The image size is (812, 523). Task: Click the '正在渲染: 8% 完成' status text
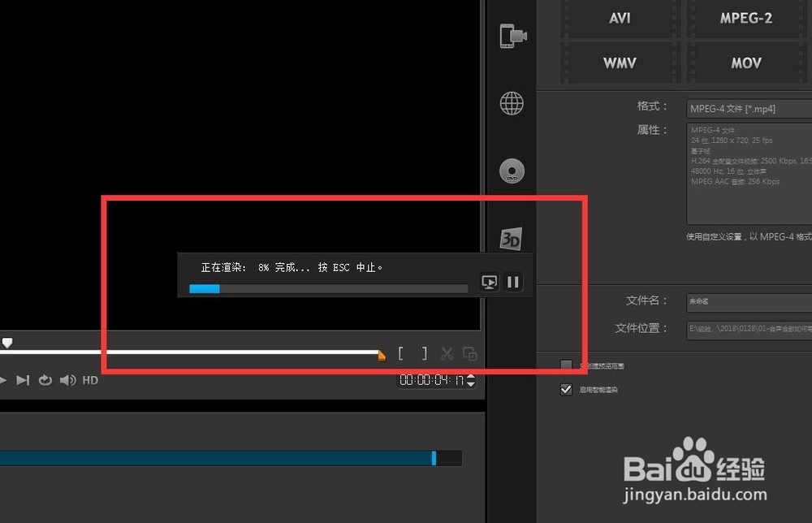point(255,267)
